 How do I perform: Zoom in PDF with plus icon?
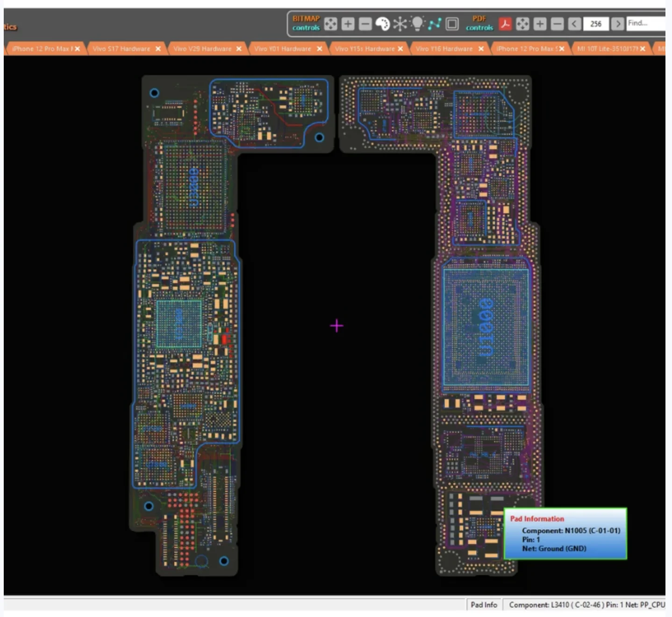540,24
